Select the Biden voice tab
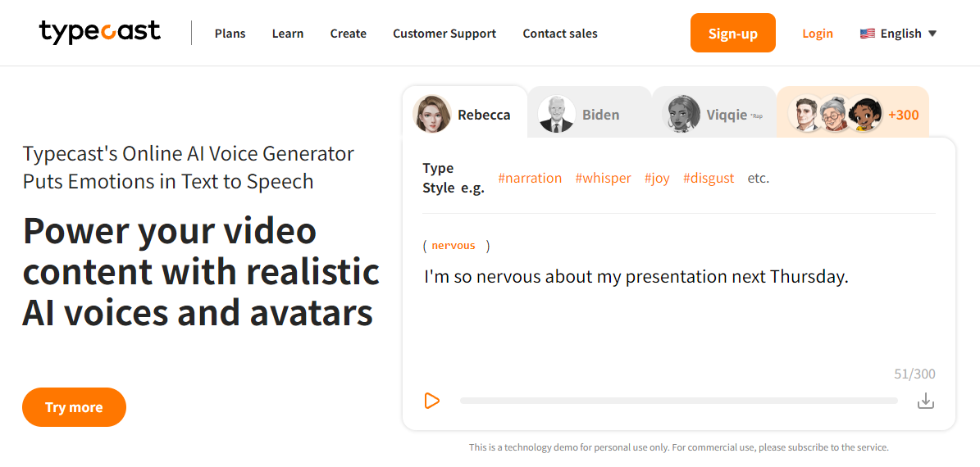 point(590,113)
